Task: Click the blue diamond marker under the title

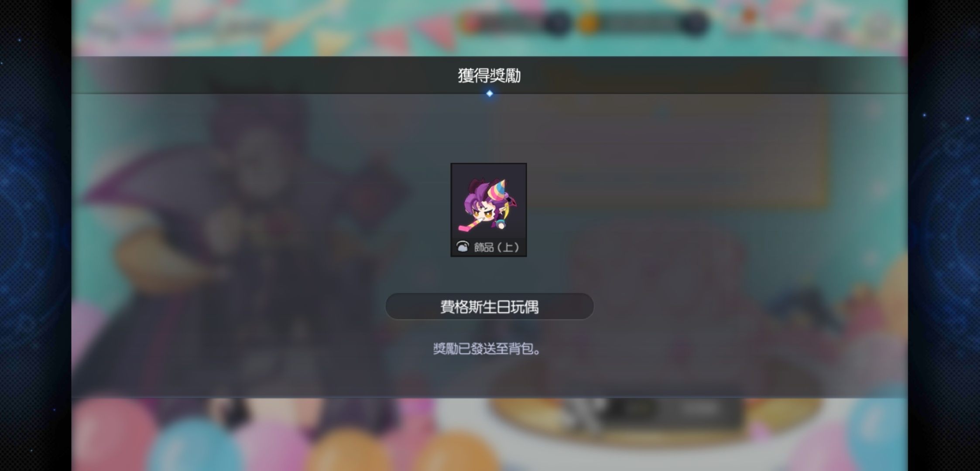Action: (x=490, y=93)
